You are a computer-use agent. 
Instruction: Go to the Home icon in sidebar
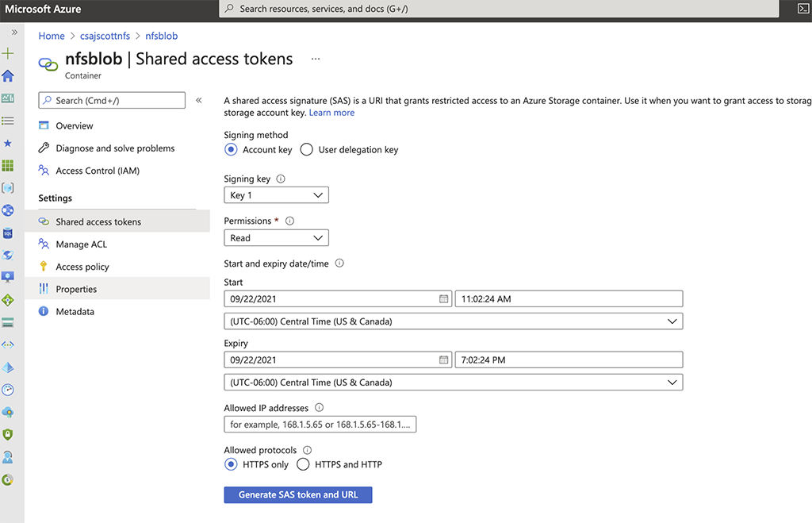click(x=8, y=75)
